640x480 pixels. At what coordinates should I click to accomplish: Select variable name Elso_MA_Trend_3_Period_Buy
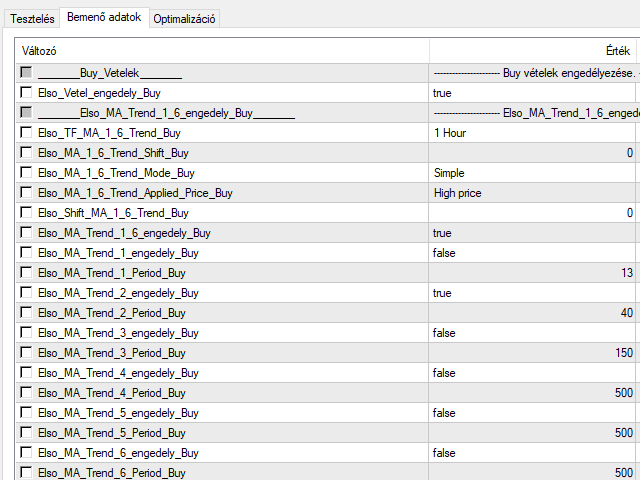point(112,353)
